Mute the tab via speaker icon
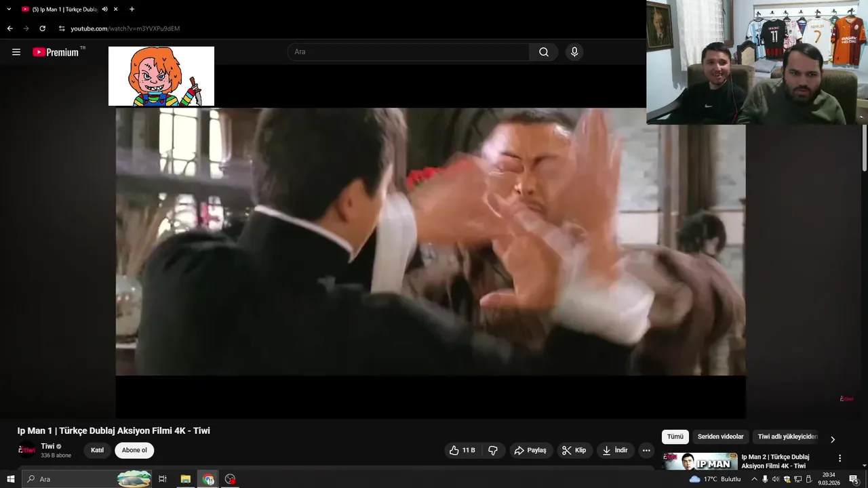This screenshot has width=868, height=488. (104, 9)
